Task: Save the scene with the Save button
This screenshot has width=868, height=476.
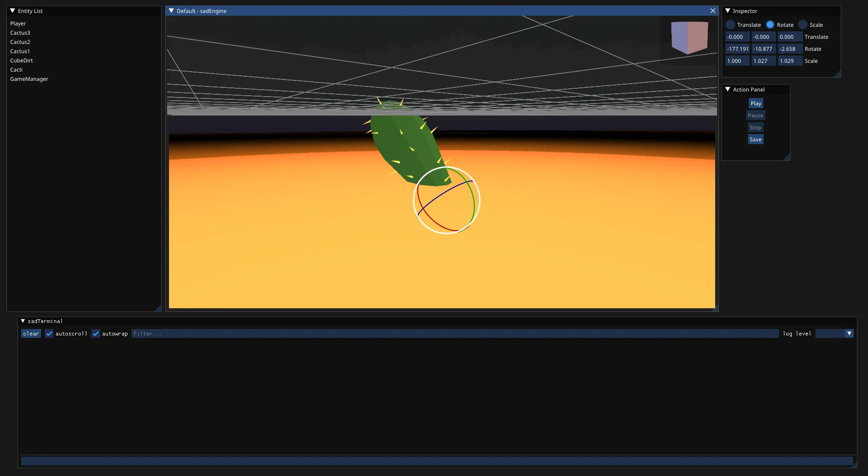Action: (755, 140)
